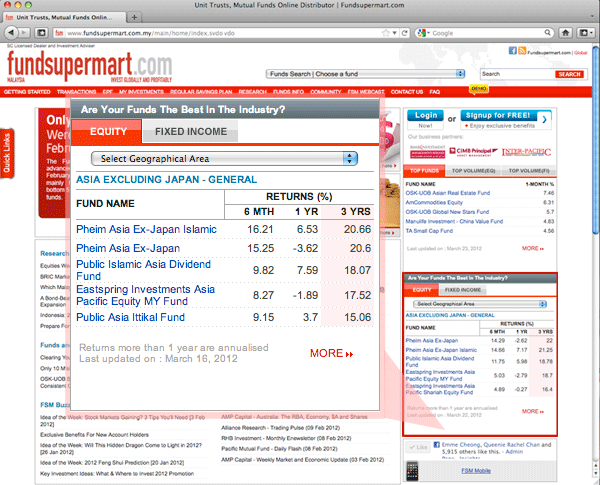The height and width of the screenshot is (485, 600).
Task: Open FSM WEBCAST menu
Action: click(x=366, y=92)
